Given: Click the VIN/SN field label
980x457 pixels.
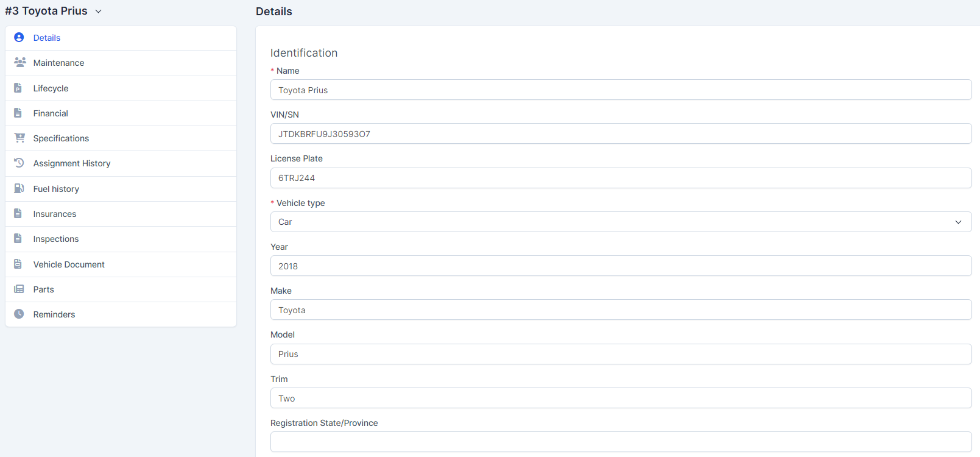Looking at the screenshot, I should [284, 115].
